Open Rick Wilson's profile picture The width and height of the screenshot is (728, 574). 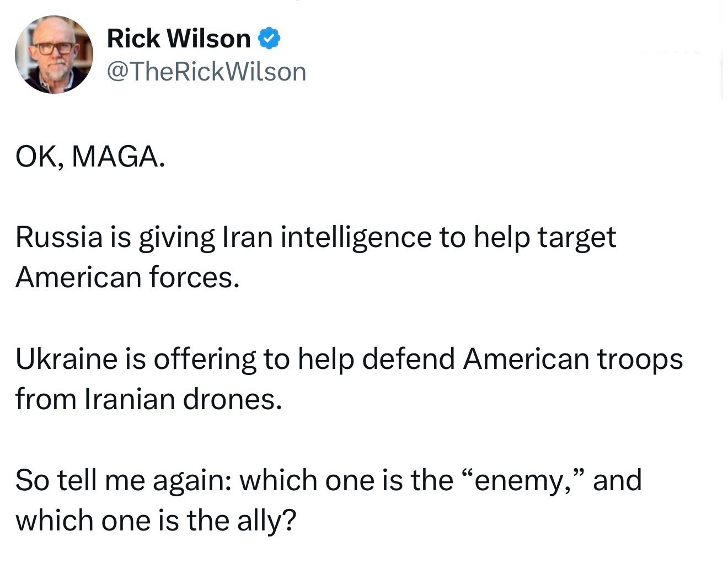click(54, 55)
